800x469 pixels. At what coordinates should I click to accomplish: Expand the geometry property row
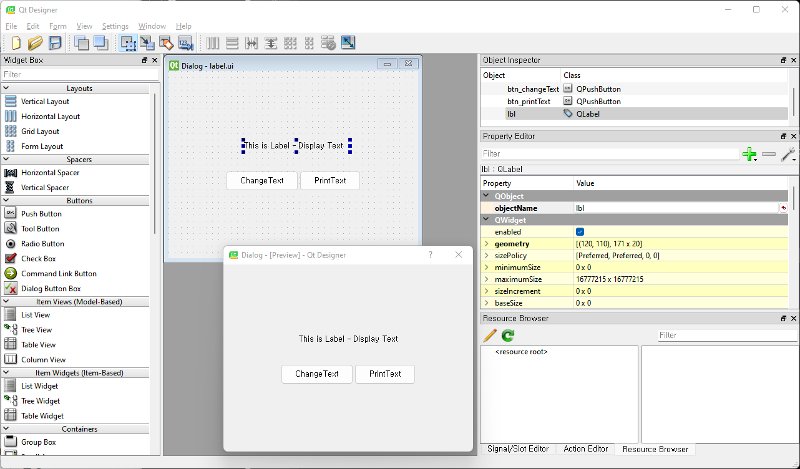point(487,244)
